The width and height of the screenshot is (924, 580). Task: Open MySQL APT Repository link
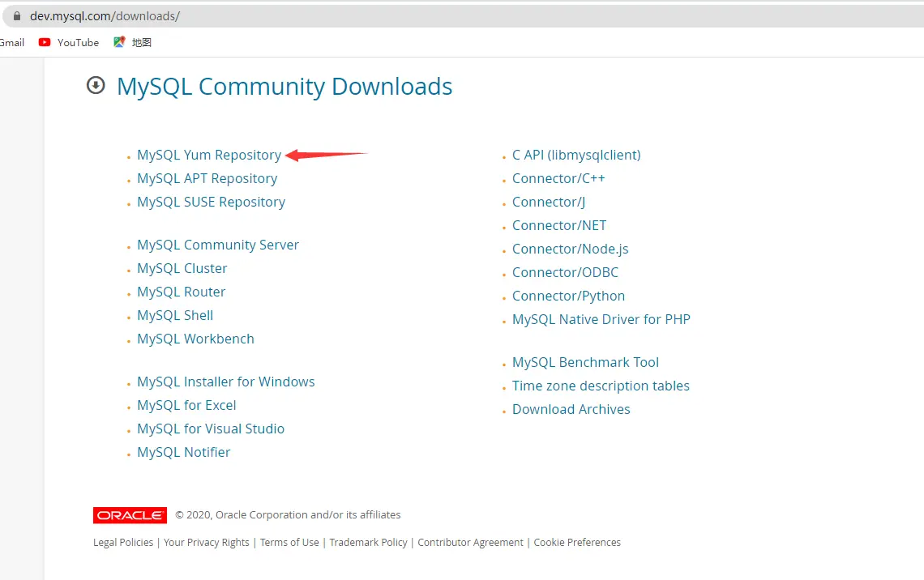(207, 178)
